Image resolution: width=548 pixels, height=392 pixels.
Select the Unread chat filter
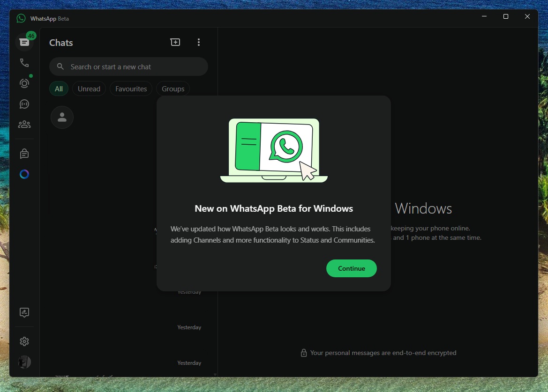point(89,89)
